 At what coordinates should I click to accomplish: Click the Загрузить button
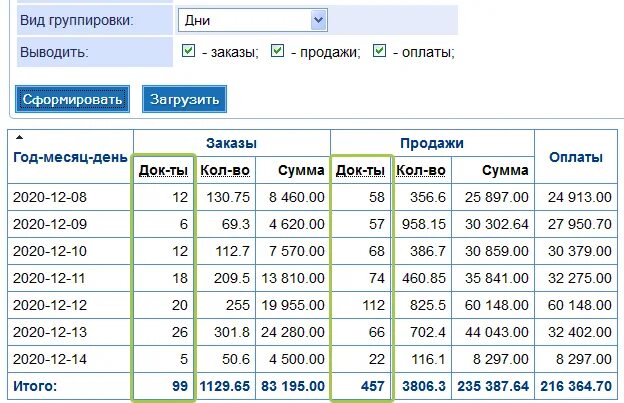[184, 99]
